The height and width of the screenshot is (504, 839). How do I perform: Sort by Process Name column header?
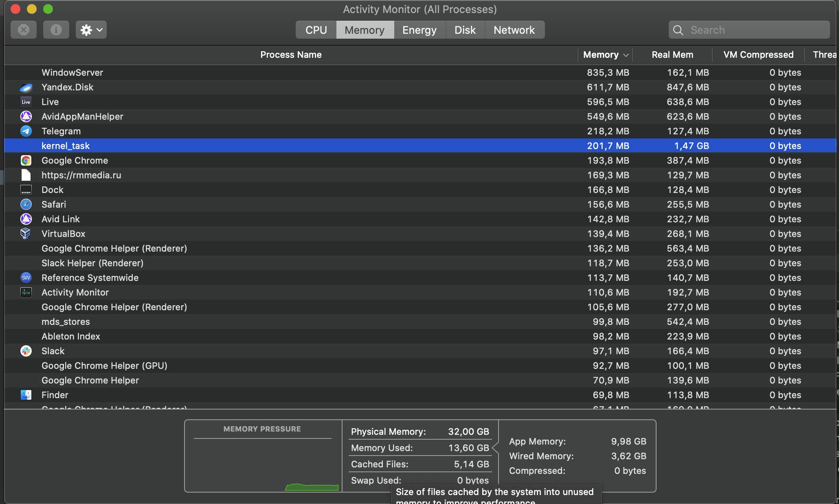[291, 55]
